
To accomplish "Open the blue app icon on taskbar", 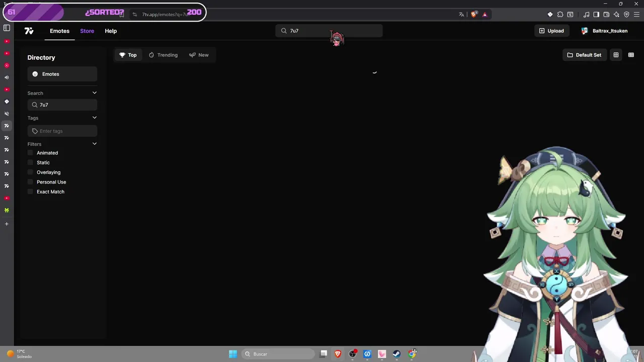I will point(367,354).
